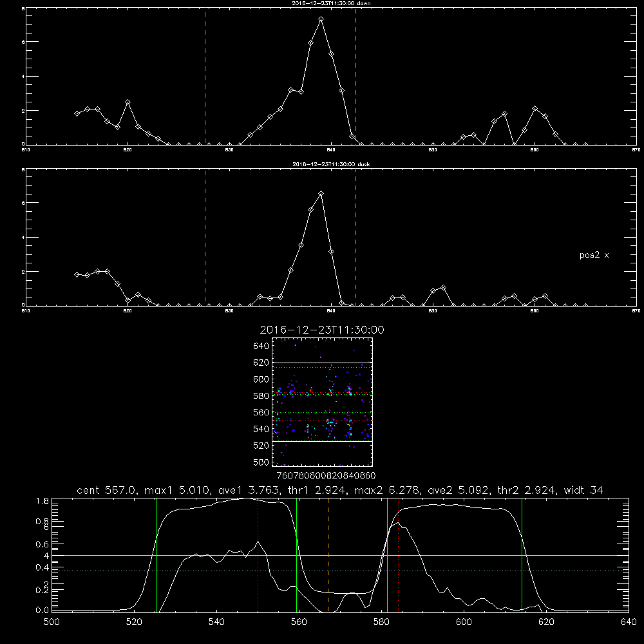This screenshot has height=644, width=644.
Task: Click the '540' x-axis label of bottom plot
Action: (216, 622)
